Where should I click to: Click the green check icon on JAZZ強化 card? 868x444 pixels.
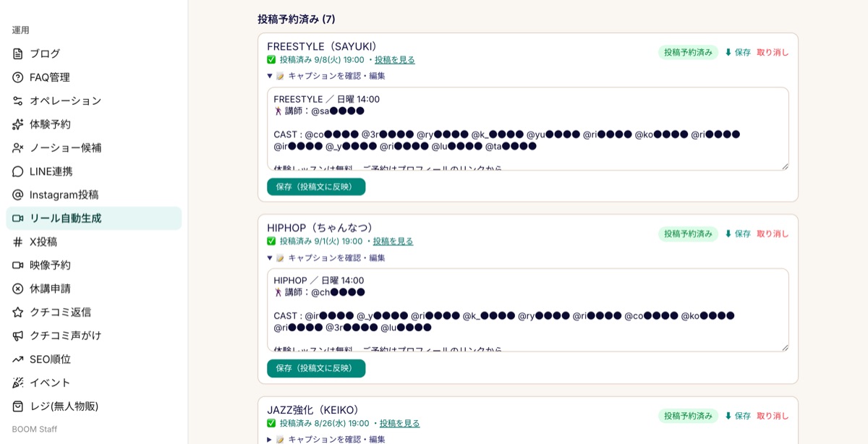[x=271, y=423]
